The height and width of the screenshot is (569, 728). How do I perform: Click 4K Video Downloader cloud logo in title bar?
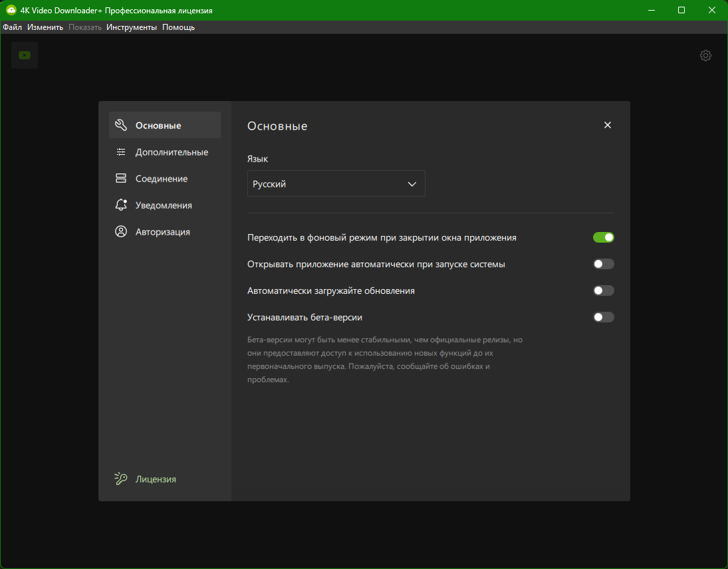[x=11, y=10]
